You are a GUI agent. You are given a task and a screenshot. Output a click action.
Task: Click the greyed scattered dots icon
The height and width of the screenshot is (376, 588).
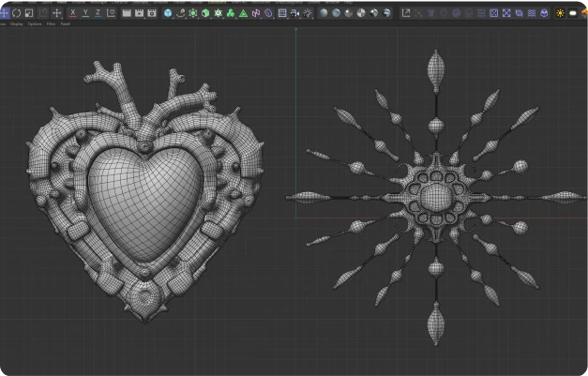pos(418,13)
